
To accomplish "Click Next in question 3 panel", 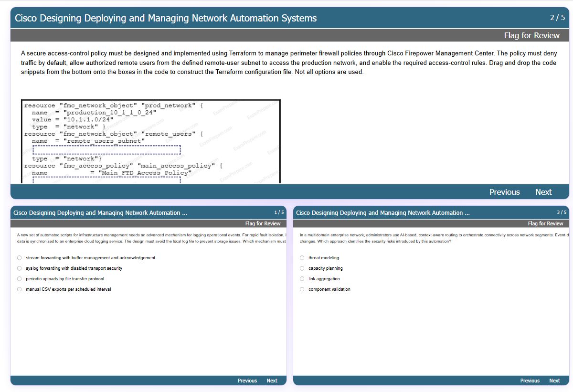I will click(x=554, y=381).
